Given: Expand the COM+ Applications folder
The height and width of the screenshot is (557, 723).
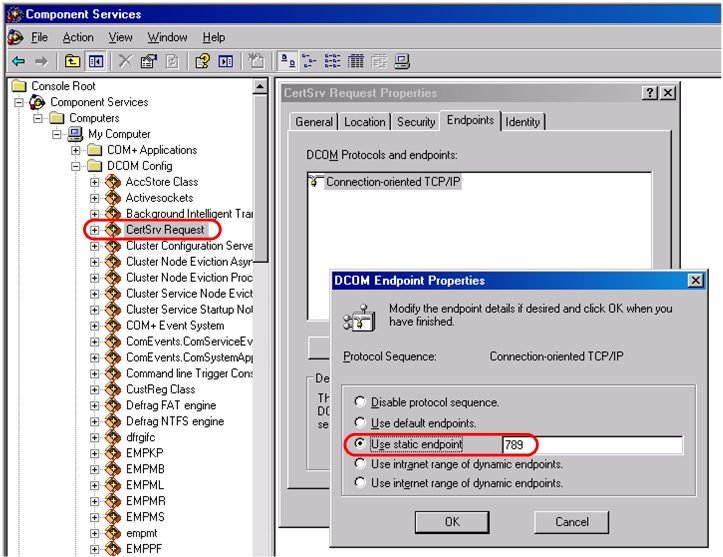Looking at the screenshot, I should point(76,150).
